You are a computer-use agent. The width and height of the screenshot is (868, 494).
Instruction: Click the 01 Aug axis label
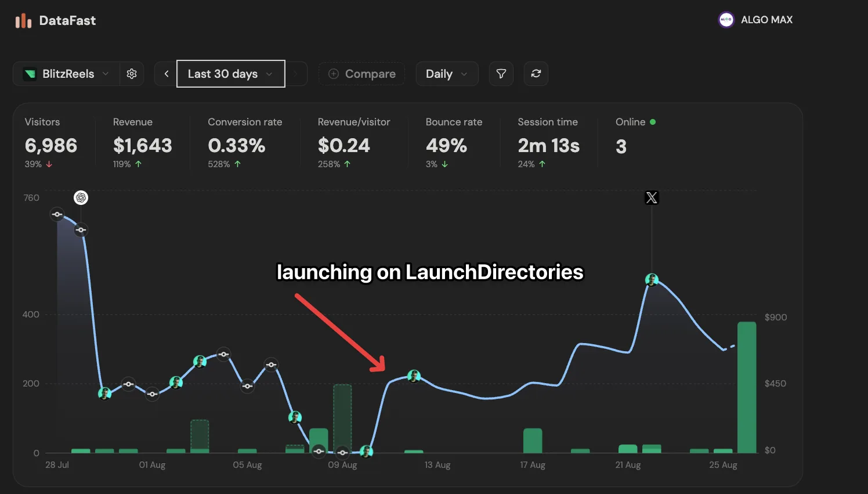click(152, 465)
